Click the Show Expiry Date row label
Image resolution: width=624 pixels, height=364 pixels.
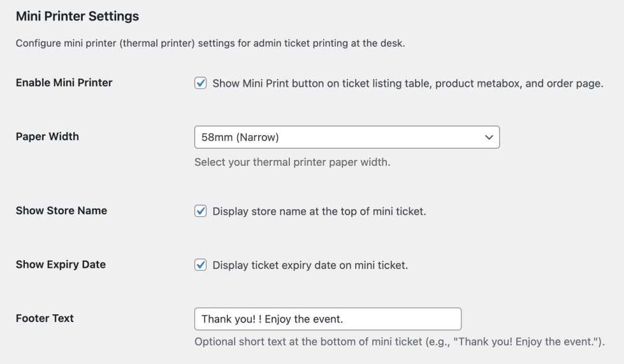pos(61,265)
